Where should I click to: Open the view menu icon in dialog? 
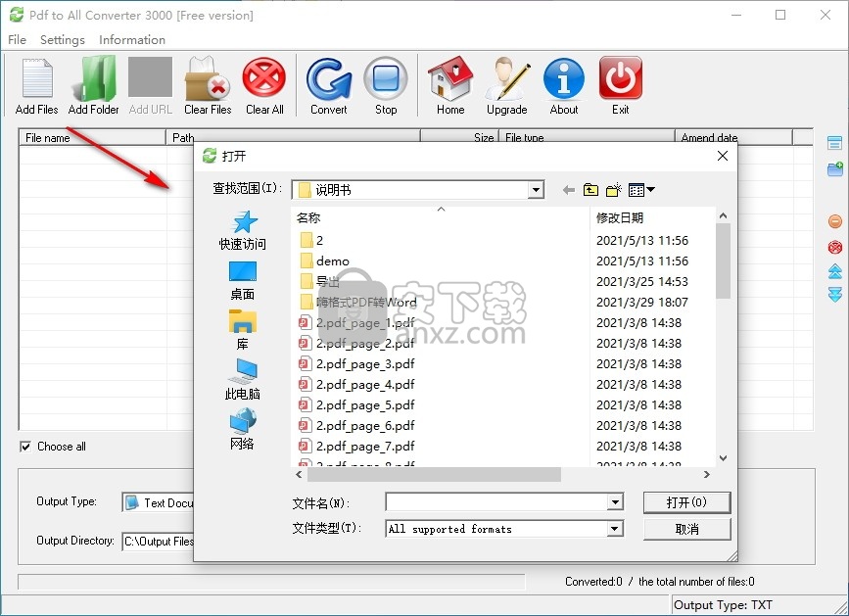641,190
